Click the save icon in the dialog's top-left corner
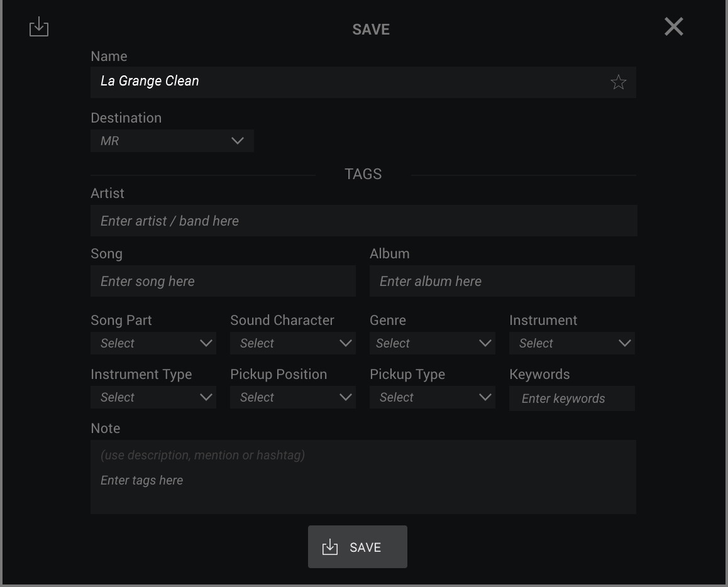The width and height of the screenshot is (728, 587). pos(38,27)
